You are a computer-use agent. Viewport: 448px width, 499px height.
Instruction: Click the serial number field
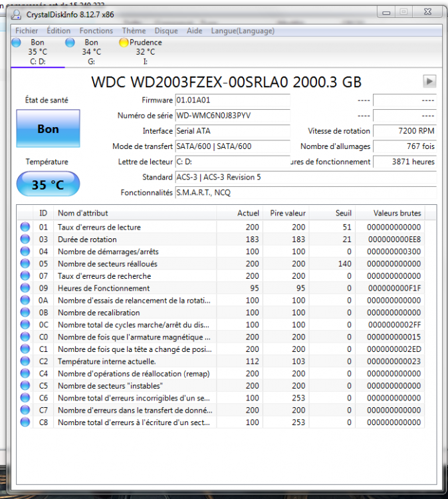click(x=233, y=116)
